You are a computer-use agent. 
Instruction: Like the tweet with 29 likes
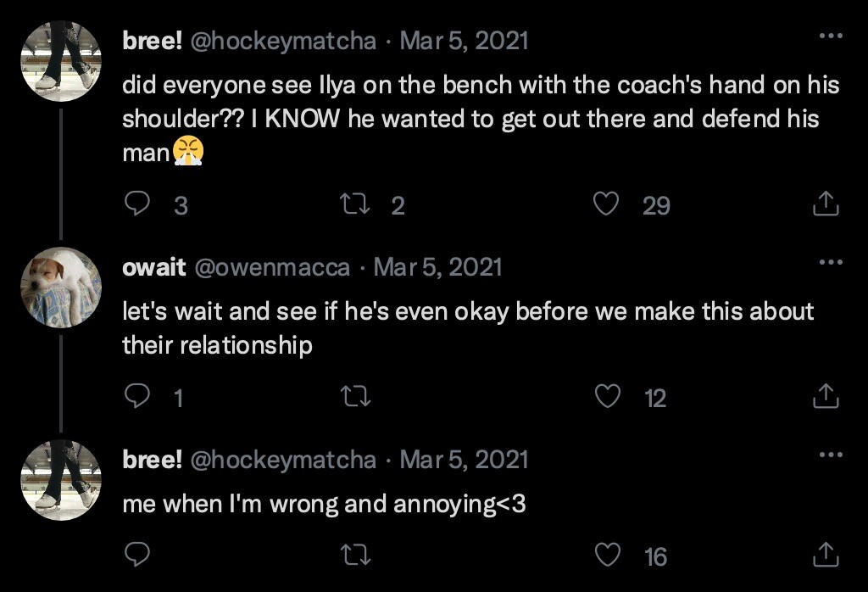[605, 204]
